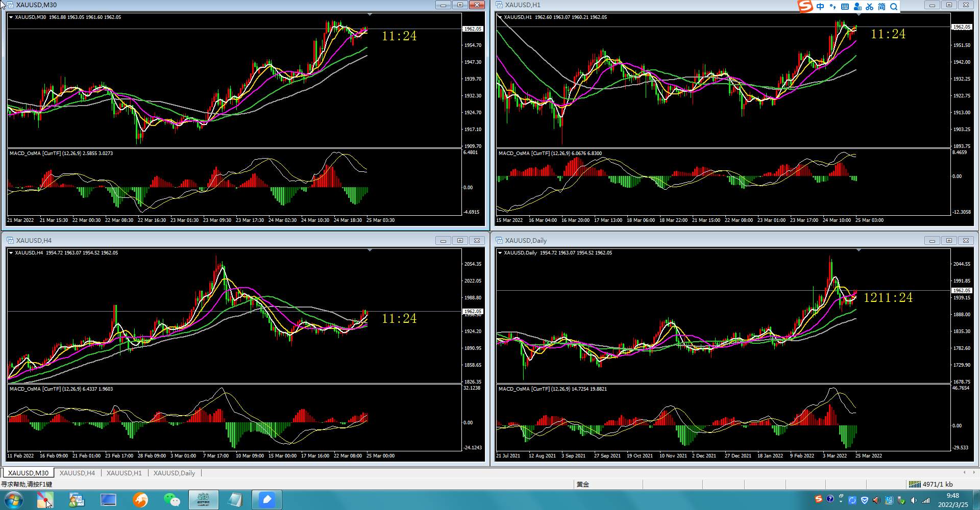This screenshot has width=980, height=510.
Task: Expand the H1 chart symbol dropdown arrow
Action: [x=500, y=17]
